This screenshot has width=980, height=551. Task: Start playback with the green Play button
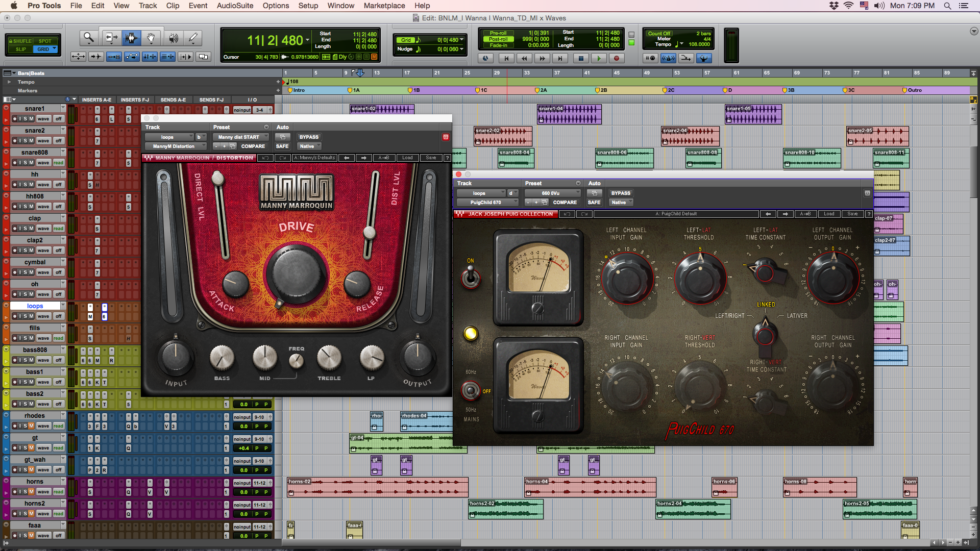tap(599, 58)
